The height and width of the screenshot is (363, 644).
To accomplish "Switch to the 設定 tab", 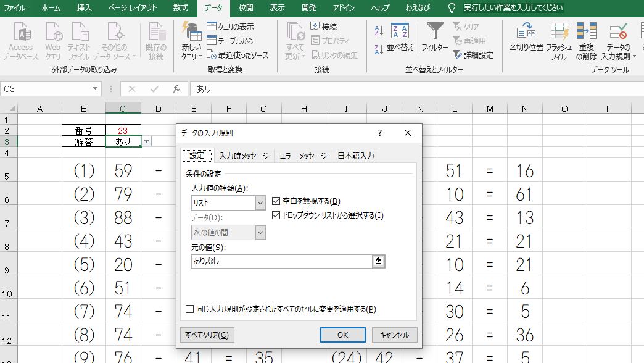I will tap(197, 156).
